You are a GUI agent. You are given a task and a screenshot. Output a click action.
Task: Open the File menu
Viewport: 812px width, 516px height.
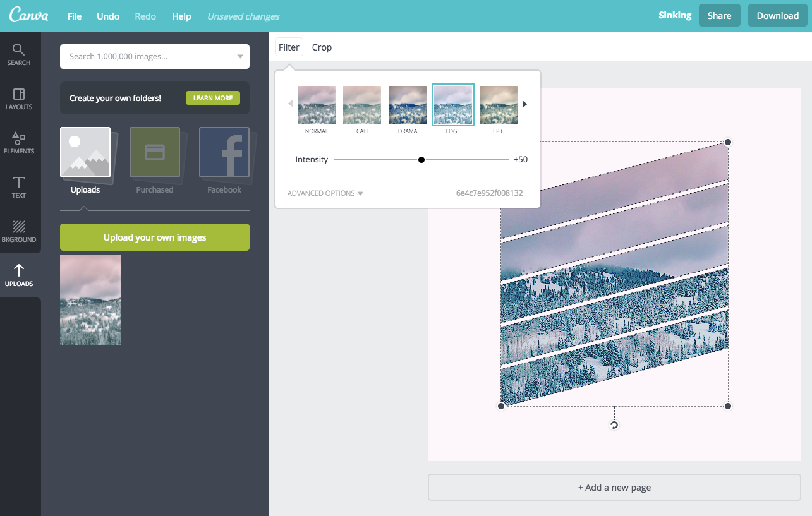coord(74,16)
